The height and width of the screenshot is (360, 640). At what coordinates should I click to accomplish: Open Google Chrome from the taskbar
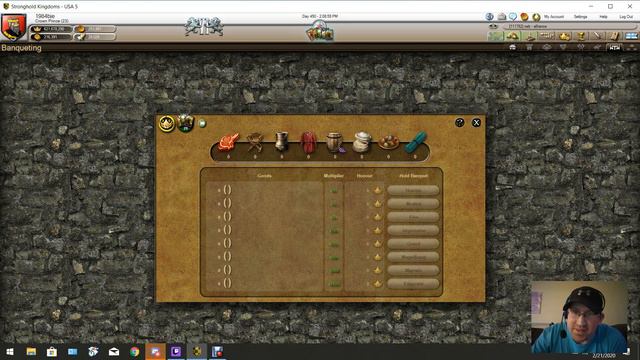point(135,351)
